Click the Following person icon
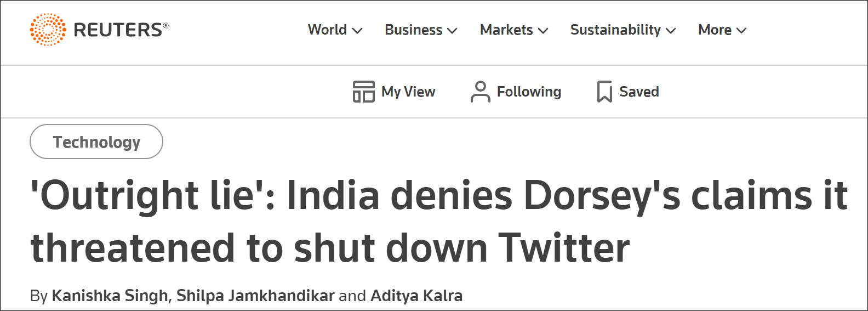This screenshot has height=311, width=868. pos(480,92)
